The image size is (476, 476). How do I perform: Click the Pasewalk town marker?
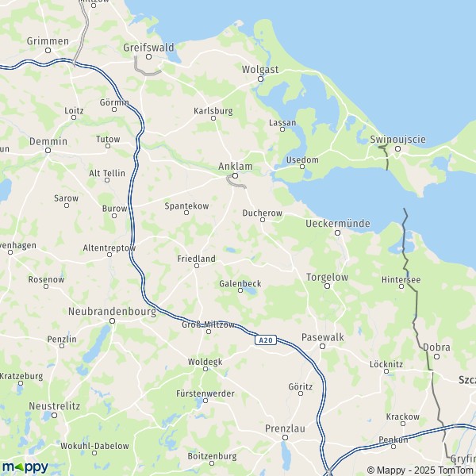(323, 347)
